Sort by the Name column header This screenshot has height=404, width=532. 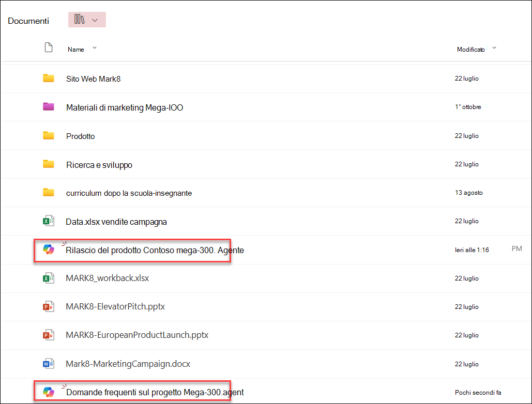click(x=75, y=50)
